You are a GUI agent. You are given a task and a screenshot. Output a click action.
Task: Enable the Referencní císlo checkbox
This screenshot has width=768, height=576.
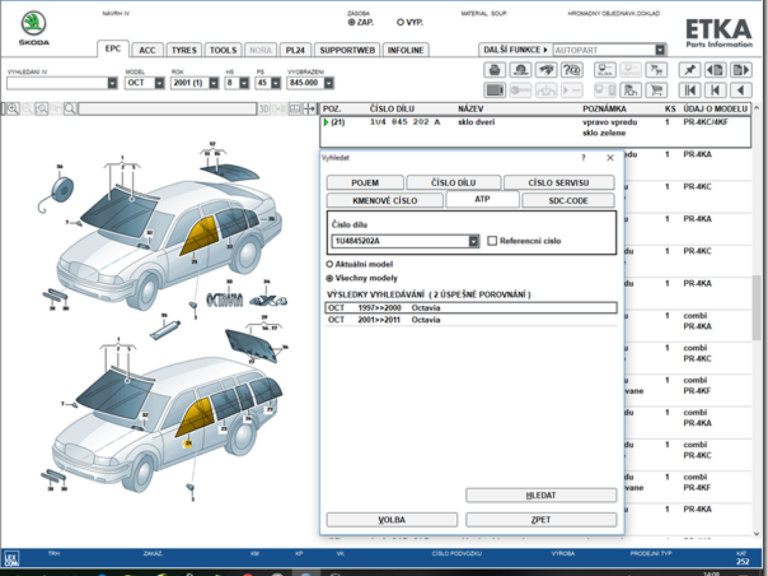(x=492, y=241)
